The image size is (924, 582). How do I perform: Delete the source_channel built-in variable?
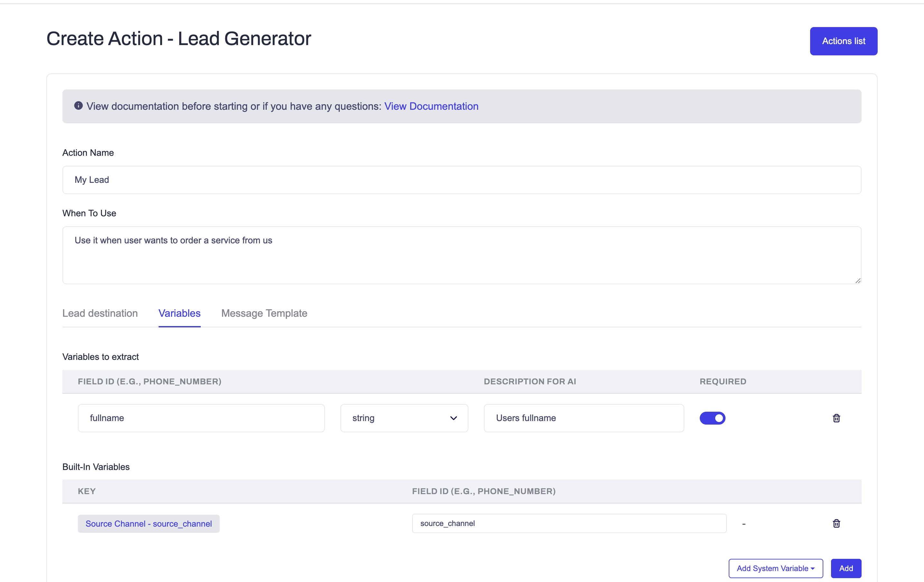point(836,523)
